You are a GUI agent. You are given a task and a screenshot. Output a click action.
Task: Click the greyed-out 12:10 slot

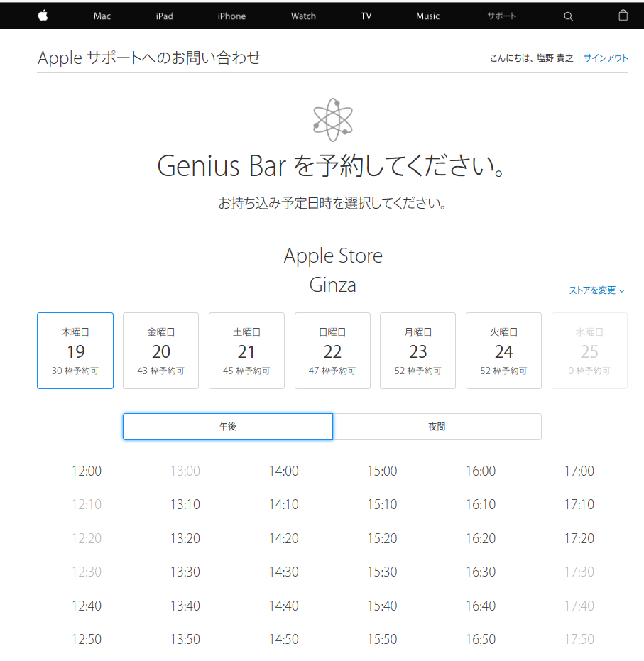point(87,504)
